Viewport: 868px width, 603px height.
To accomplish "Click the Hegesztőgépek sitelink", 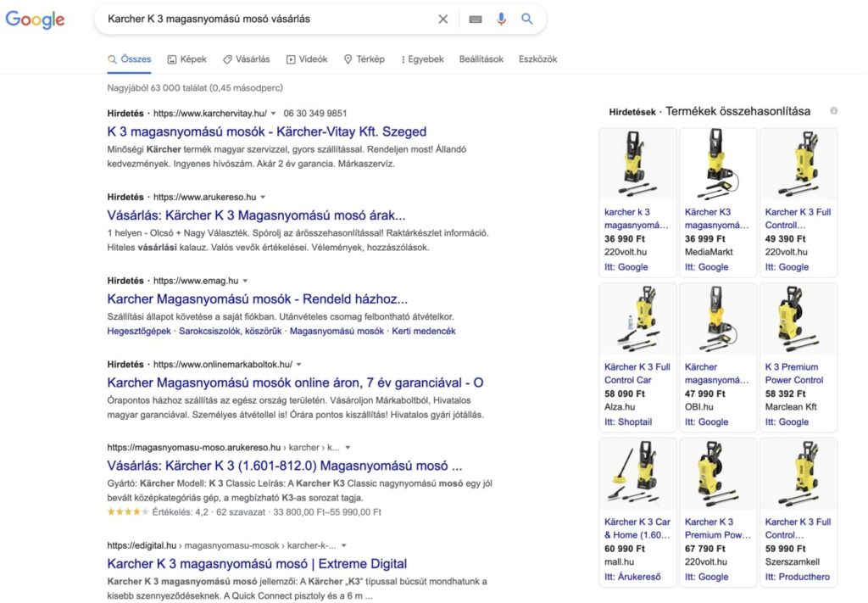I will point(139,331).
